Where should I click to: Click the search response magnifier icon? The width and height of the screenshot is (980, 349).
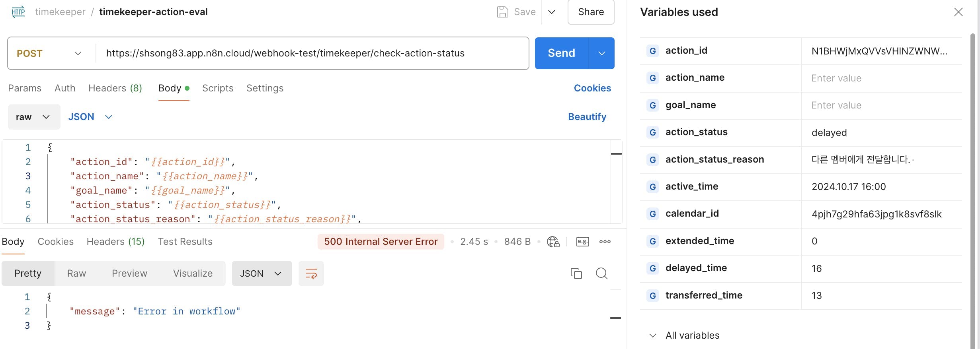[x=601, y=273]
